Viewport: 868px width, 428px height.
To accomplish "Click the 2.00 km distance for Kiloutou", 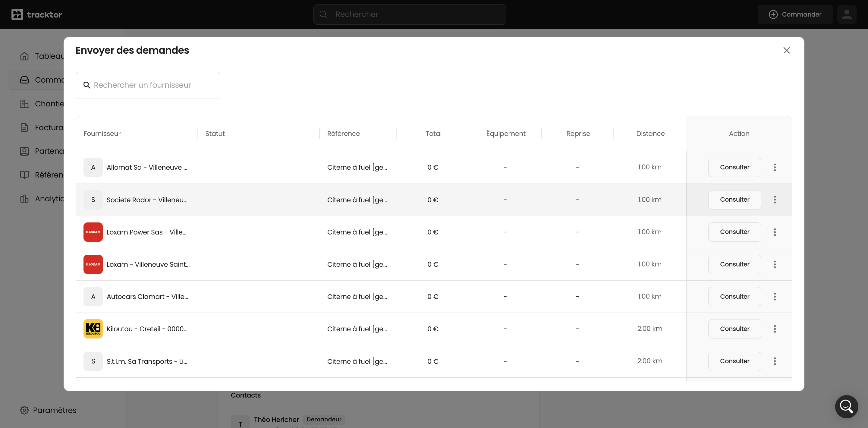I will tap(650, 329).
